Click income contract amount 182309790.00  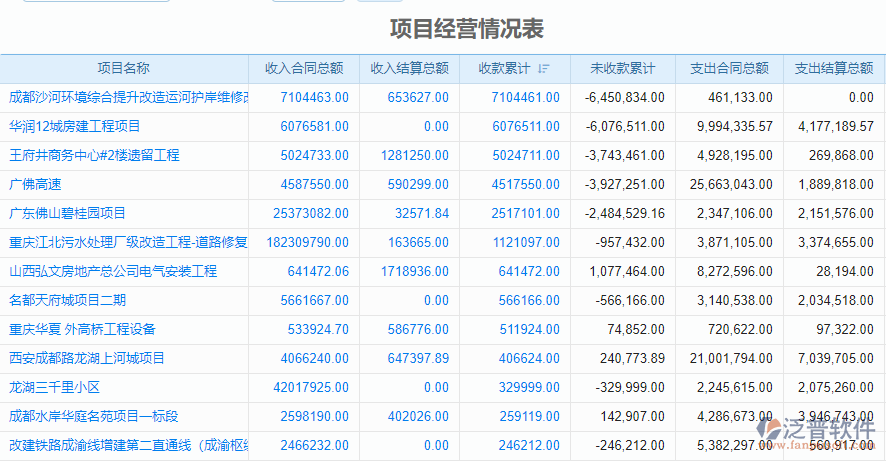click(308, 242)
